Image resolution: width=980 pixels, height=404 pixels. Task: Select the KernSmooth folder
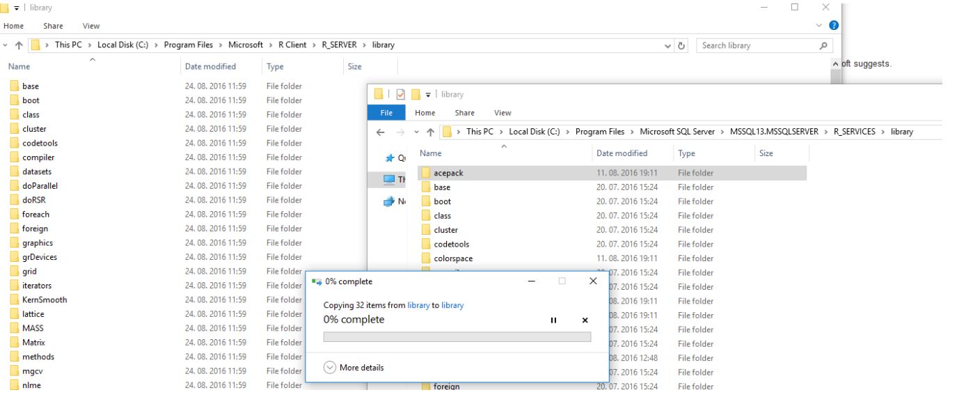tap(45, 300)
